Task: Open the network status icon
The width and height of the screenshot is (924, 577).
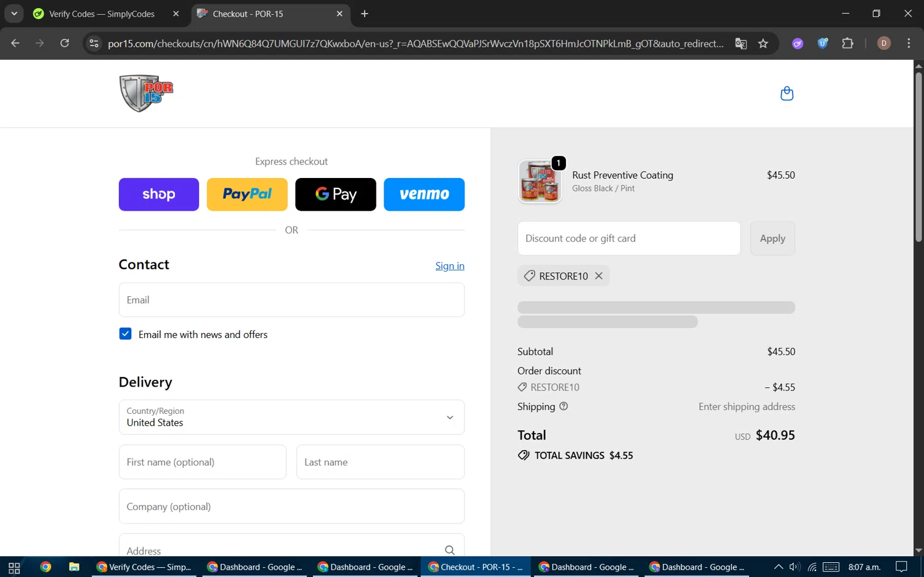Action: point(812,567)
